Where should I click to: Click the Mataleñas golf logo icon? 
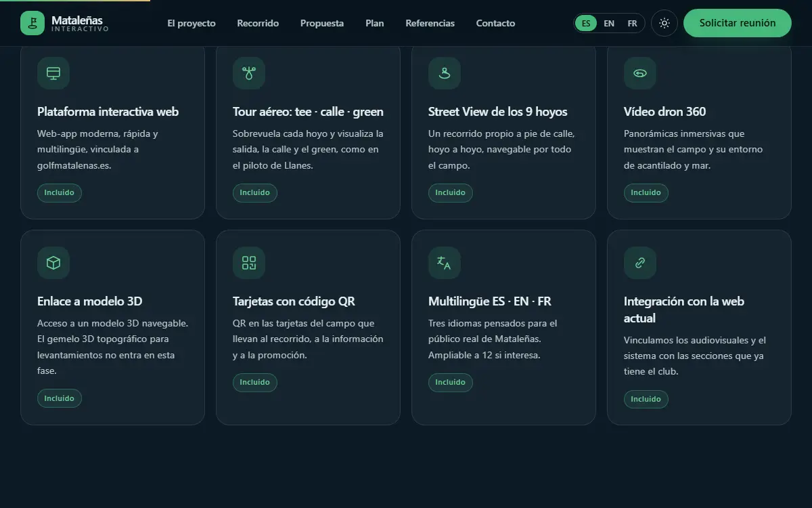[32, 23]
